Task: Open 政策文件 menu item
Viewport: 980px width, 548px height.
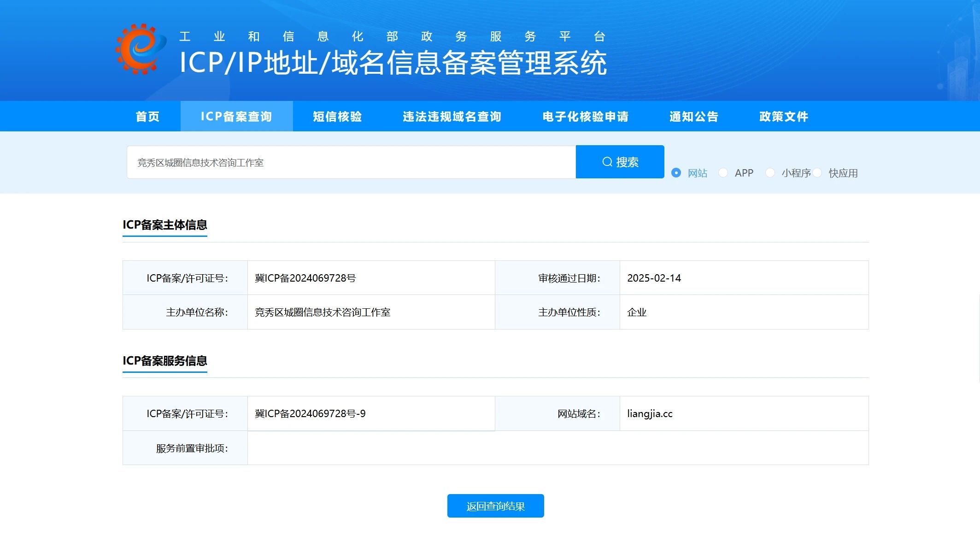Action: tap(783, 116)
